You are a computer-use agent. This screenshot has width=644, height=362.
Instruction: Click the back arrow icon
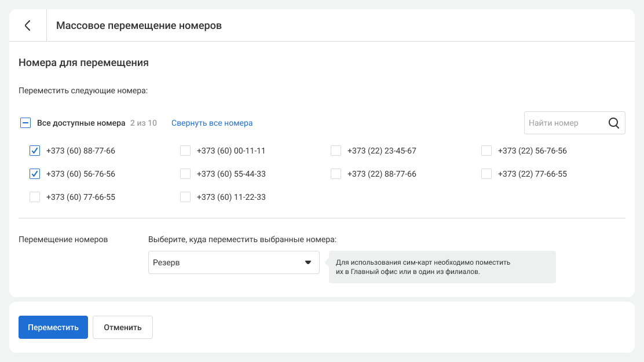27,25
